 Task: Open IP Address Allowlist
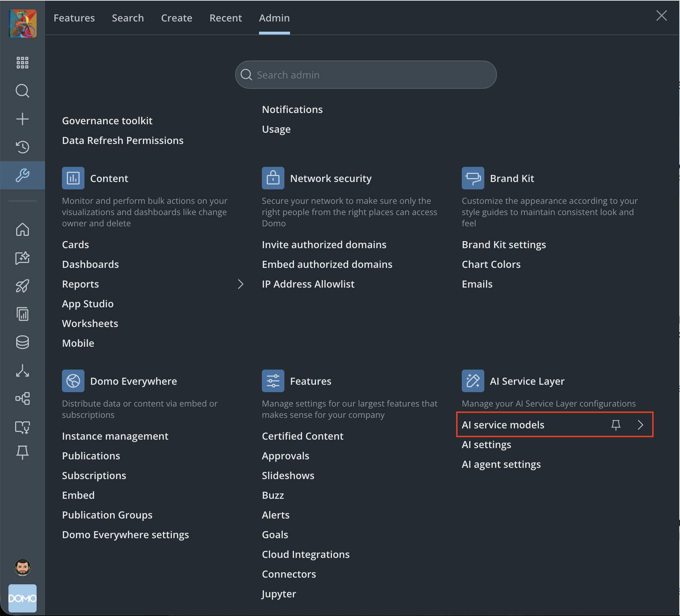(308, 284)
